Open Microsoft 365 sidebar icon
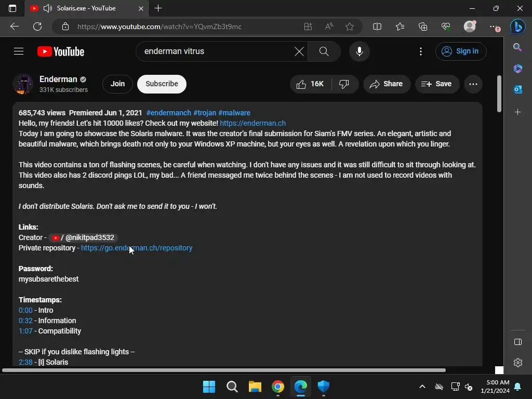This screenshot has width=532, height=399. pyautogui.click(x=518, y=69)
